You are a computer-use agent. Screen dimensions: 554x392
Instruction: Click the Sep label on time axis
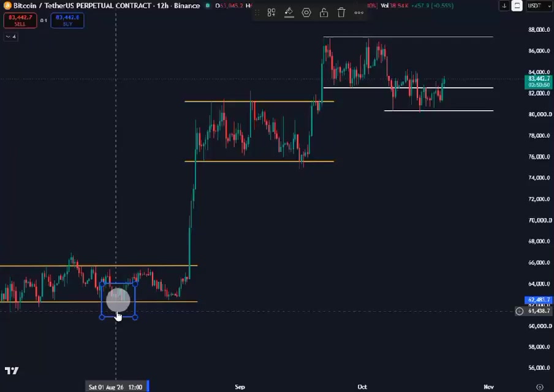(x=240, y=387)
